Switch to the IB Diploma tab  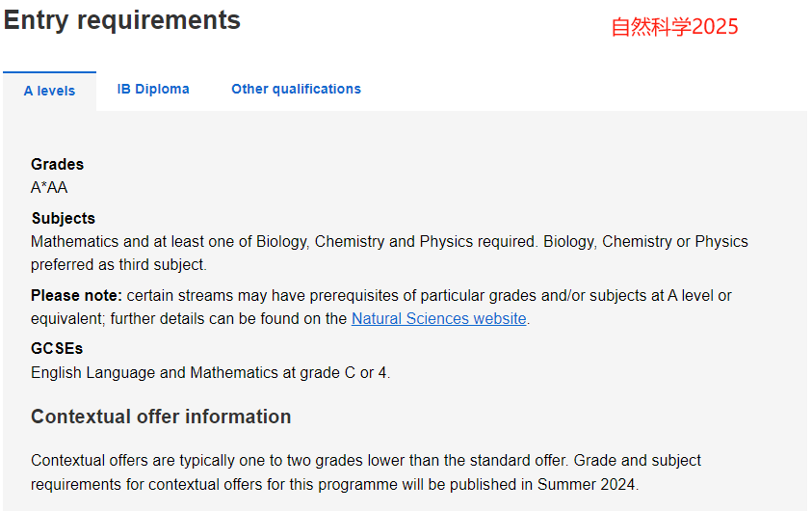(153, 89)
